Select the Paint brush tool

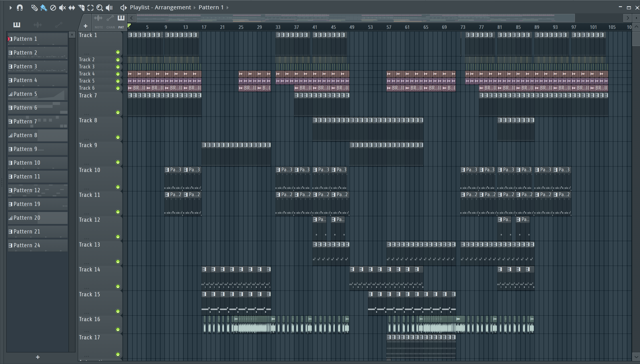click(x=44, y=8)
